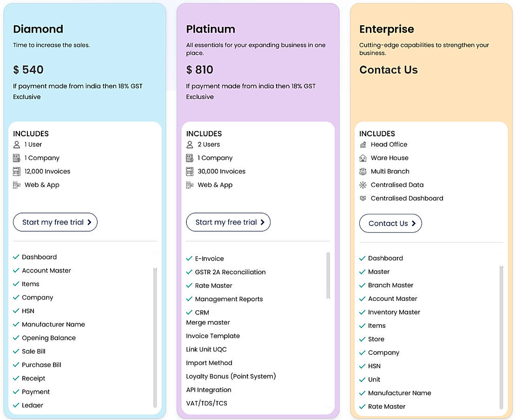The width and height of the screenshot is (515, 420).
Task: Click the Enterprise Contact Us button
Action: (390, 223)
